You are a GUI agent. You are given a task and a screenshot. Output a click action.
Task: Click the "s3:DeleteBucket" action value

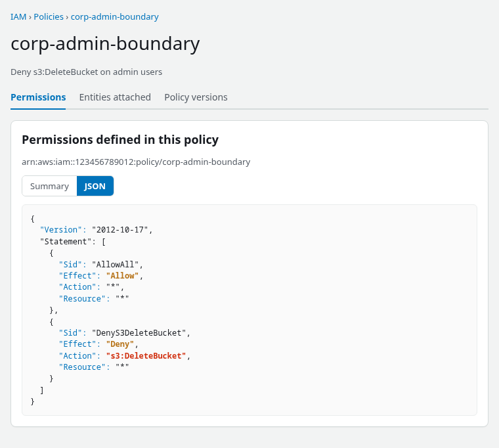146,356
